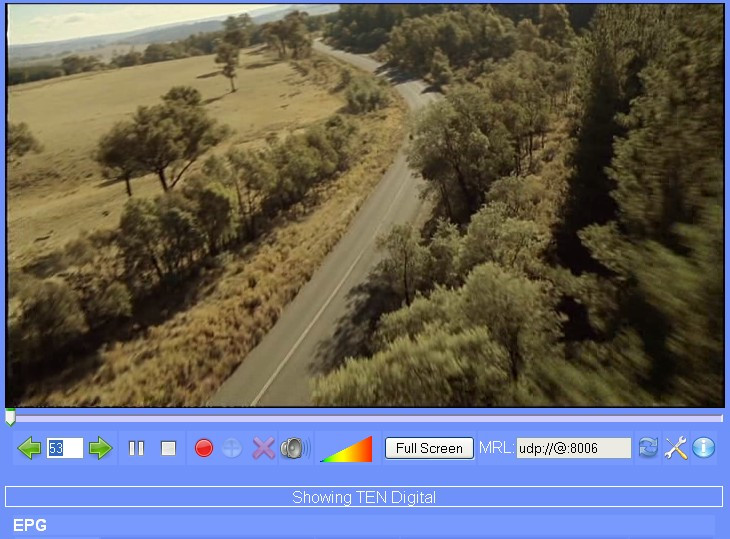The width and height of the screenshot is (730, 539).
Task: Click the Showing TEN Digital status bar
Action: click(x=364, y=497)
